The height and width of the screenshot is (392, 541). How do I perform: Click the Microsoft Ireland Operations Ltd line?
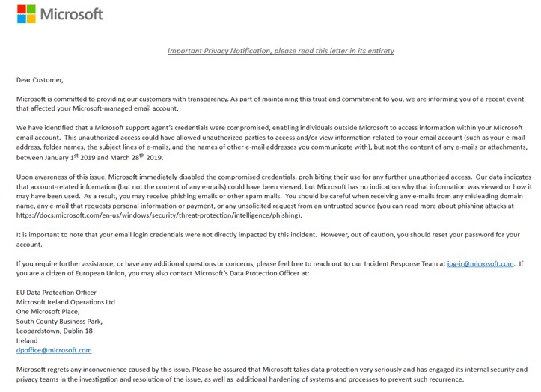pyautogui.click(x=66, y=302)
